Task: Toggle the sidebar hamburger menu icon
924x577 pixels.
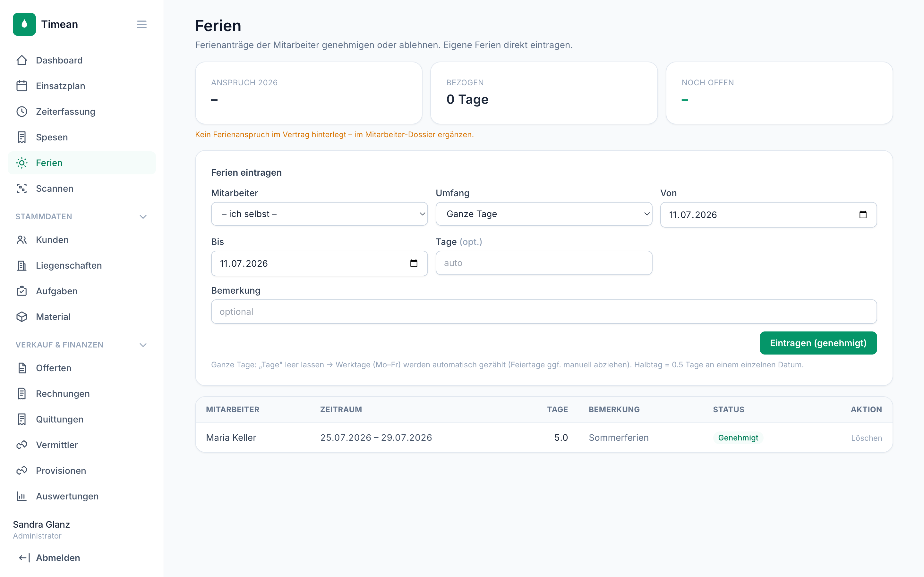Action: pyautogui.click(x=142, y=24)
